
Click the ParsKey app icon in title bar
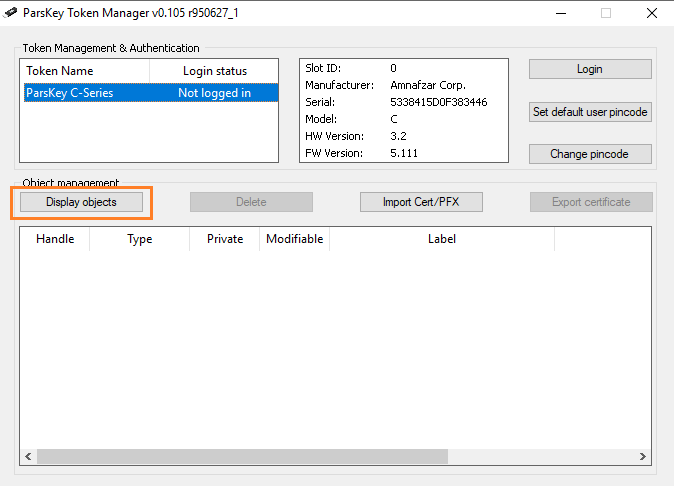click(10, 13)
